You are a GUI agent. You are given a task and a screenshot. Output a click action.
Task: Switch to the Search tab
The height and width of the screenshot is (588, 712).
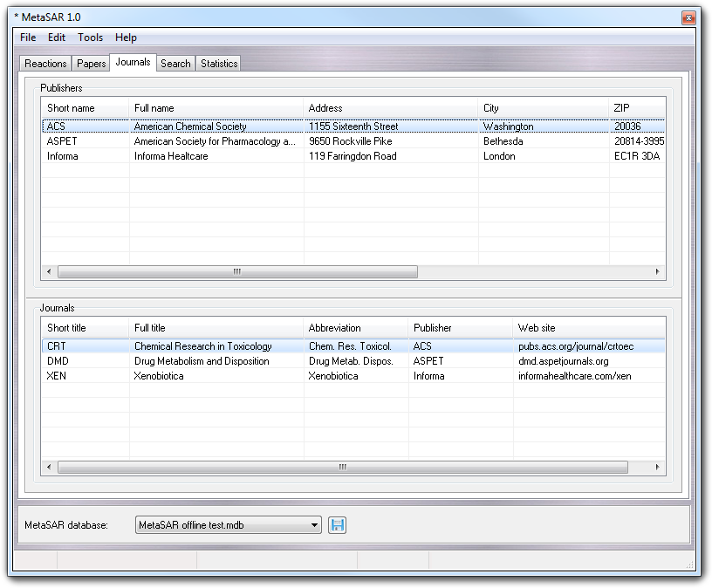(175, 64)
